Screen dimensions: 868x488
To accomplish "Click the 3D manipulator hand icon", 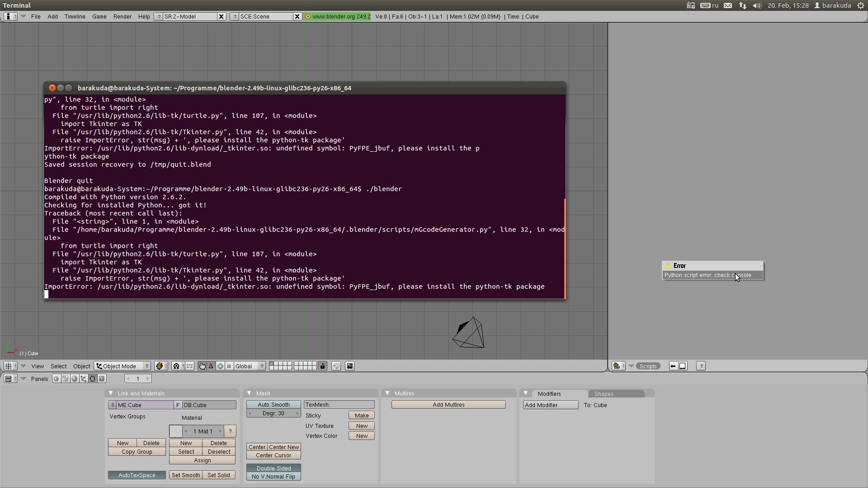I will point(202,366).
